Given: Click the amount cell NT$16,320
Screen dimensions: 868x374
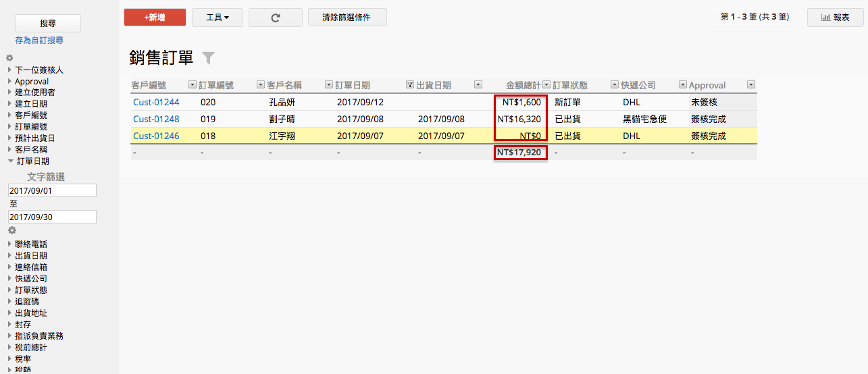Looking at the screenshot, I should click(519, 119).
